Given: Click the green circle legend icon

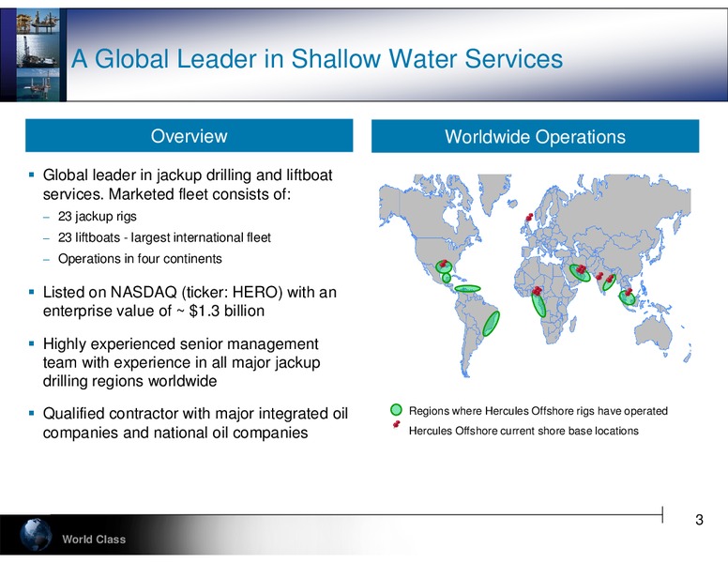Looking at the screenshot, I should [x=396, y=410].
